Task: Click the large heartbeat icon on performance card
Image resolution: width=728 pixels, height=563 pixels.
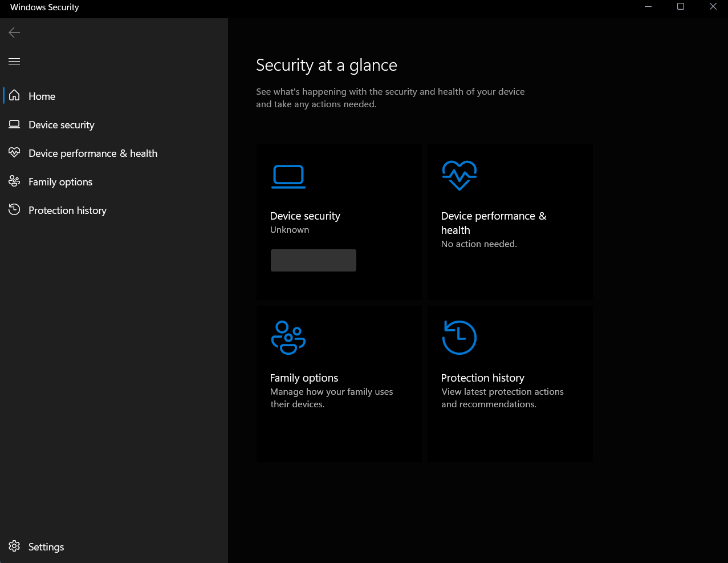Action: click(459, 175)
